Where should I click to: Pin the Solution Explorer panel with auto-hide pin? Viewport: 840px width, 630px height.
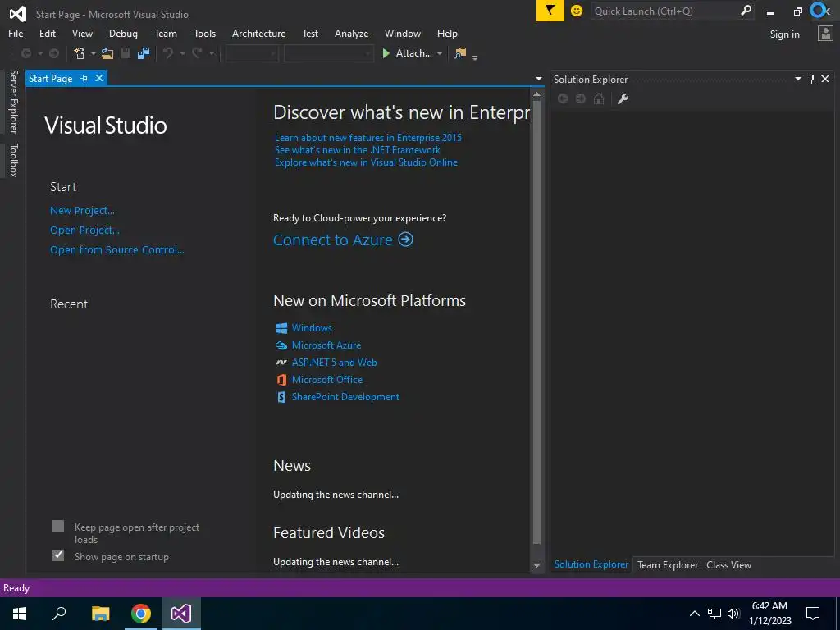coord(811,80)
